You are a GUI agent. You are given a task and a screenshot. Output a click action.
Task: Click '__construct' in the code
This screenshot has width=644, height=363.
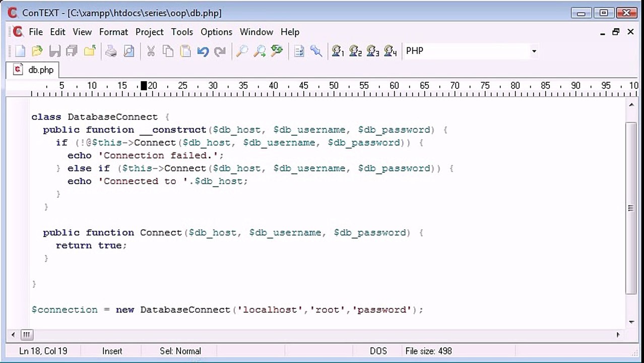click(x=173, y=130)
